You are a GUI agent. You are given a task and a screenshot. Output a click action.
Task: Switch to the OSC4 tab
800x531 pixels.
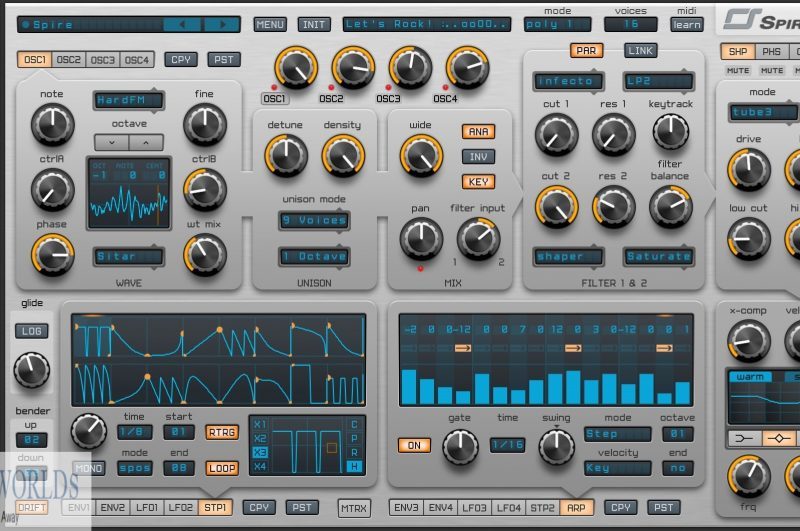coord(137,60)
